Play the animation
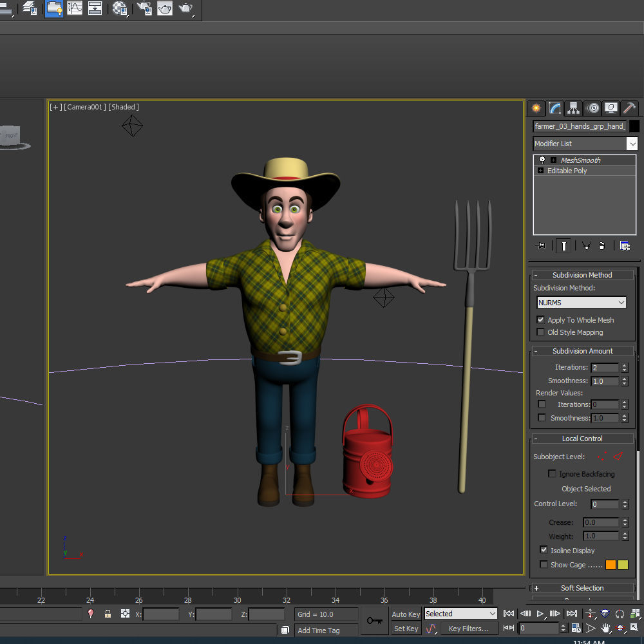The height and width of the screenshot is (644, 644). [x=540, y=613]
